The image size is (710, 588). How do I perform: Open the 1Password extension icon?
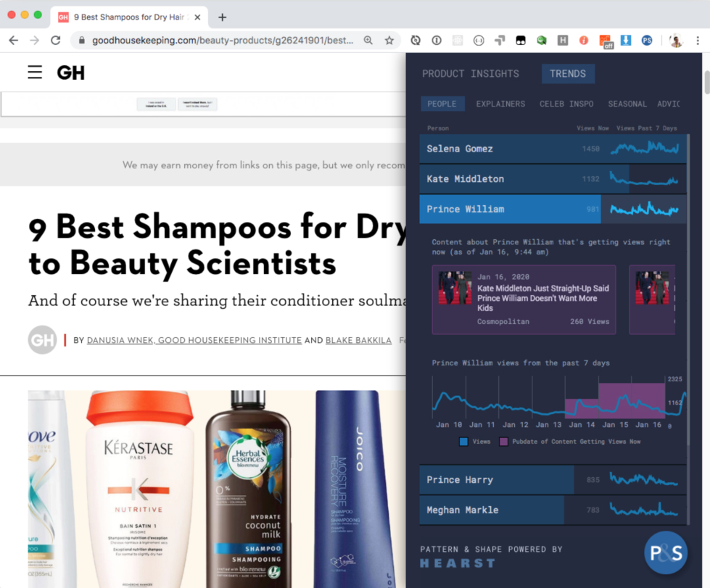tap(437, 41)
